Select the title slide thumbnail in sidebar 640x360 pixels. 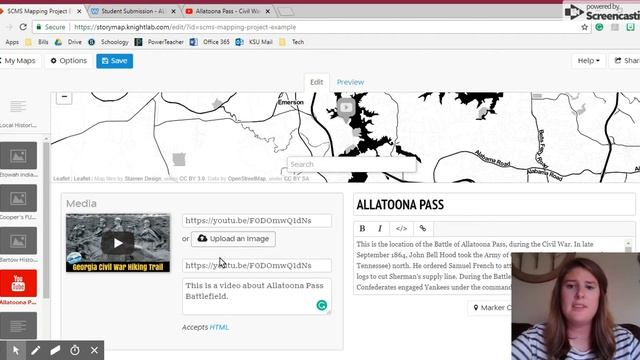pos(18,107)
